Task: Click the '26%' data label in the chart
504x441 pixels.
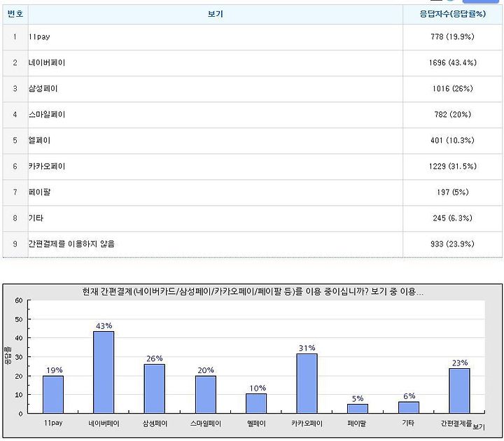Action: 155,358
